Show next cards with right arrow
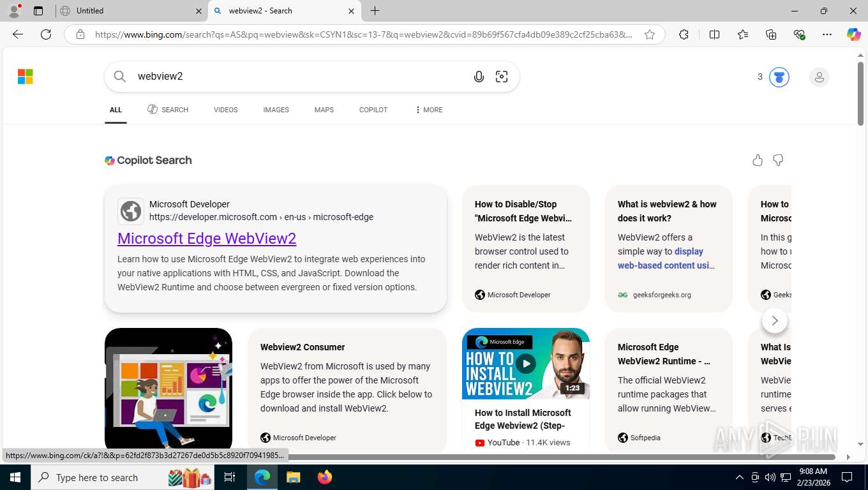Image resolution: width=868 pixels, height=490 pixels. tap(775, 320)
